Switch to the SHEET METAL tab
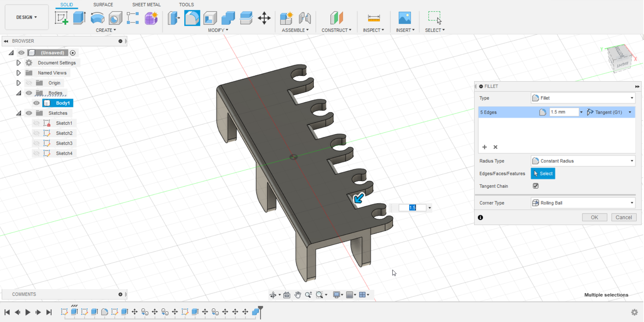Screen dimensions: 644x322 click(x=146, y=5)
